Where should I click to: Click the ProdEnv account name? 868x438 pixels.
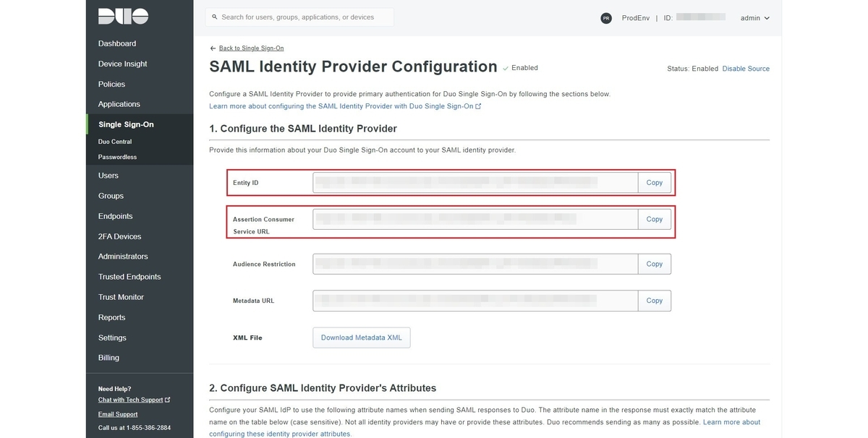click(x=635, y=18)
